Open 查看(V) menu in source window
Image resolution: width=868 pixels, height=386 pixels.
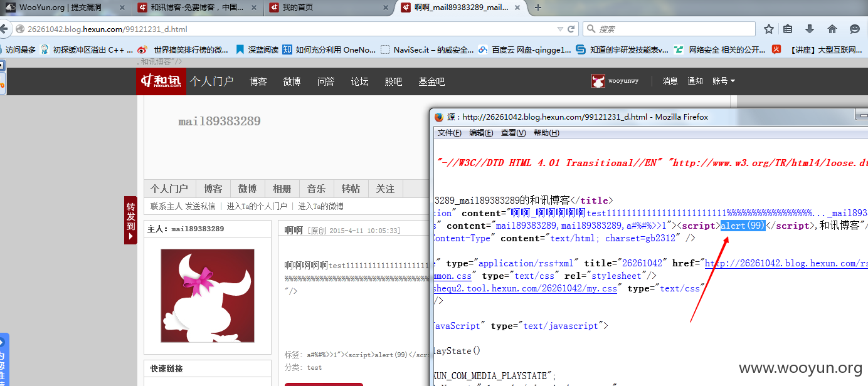click(x=514, y=133)
